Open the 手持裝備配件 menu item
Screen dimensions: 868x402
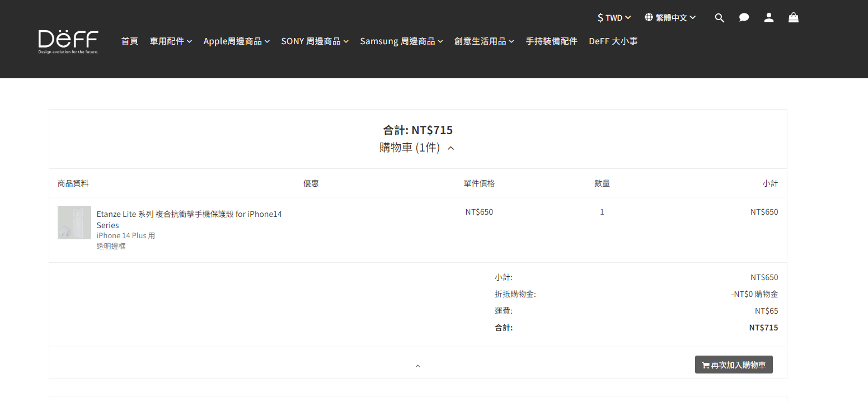coord(551,41)
